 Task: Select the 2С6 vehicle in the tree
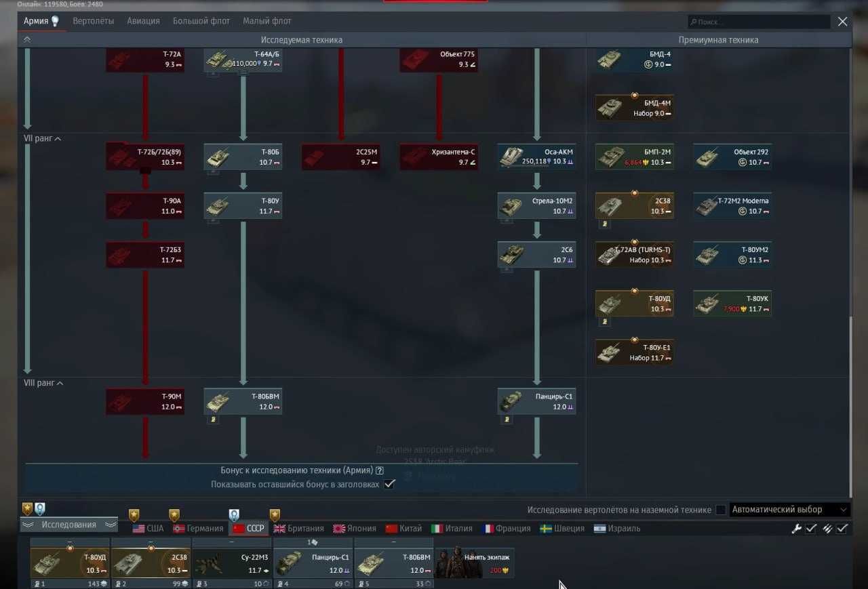(536, 255)
